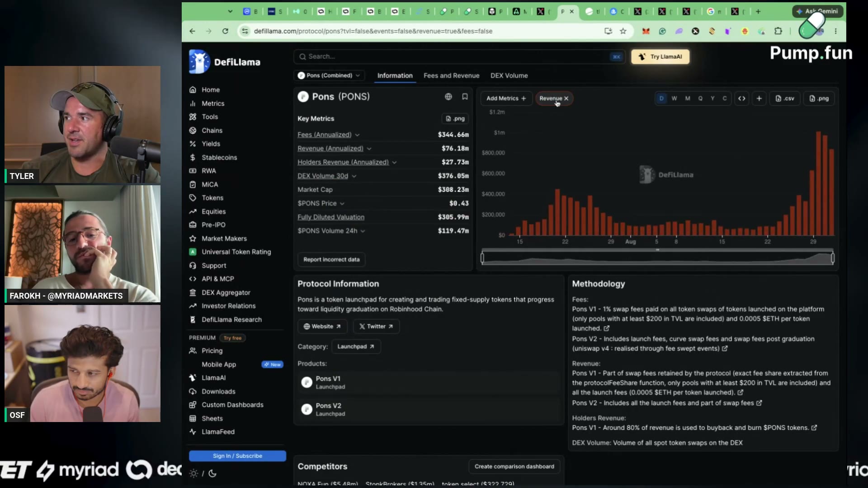
Task: Select the Information tab
Action: click(395, 75)
